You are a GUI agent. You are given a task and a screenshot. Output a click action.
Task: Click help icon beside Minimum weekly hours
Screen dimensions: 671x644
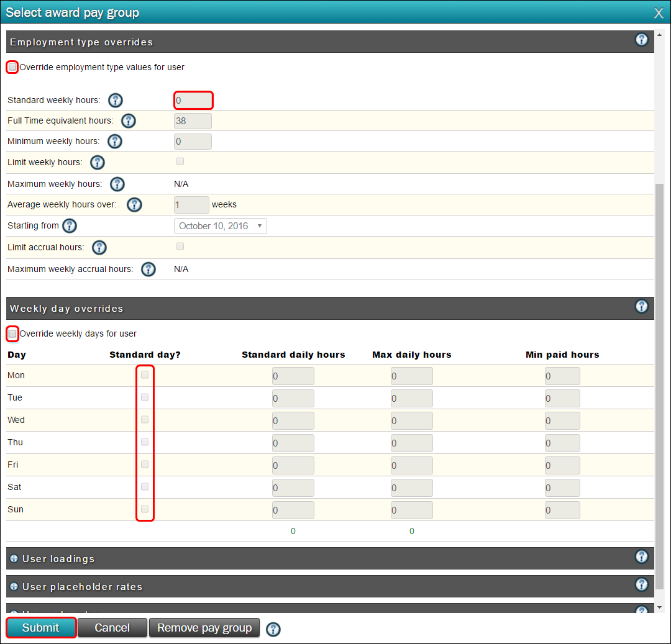pos(115,141)
